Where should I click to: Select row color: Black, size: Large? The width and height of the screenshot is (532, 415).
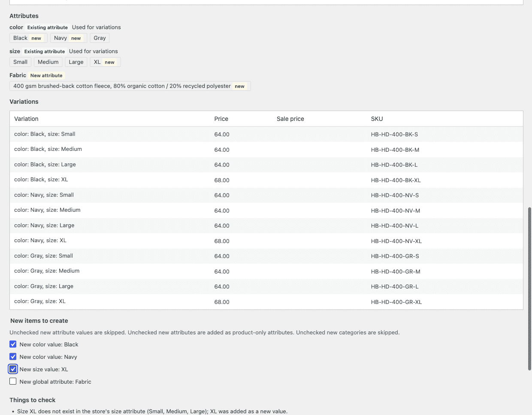click(266, 165)
